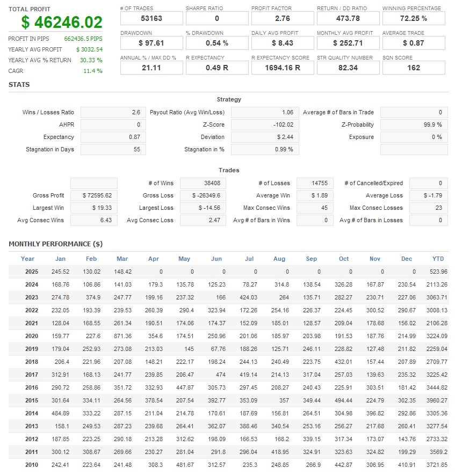Select the total profit value $ 46246.02
The height and width of the screenshot is (476, 455).
click(x=62, y=22)
